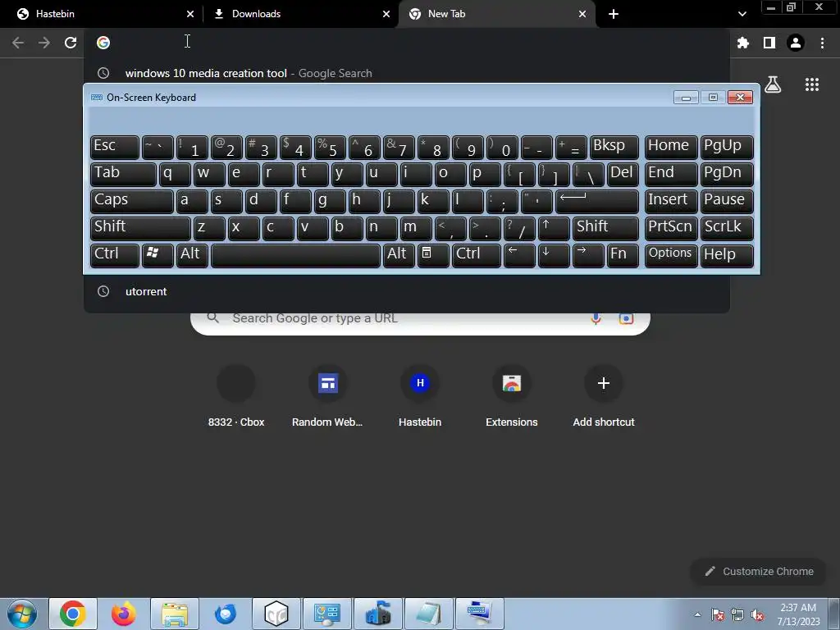Open Firefox from the taskbar
The width and height of the screenshot is (840, 630).
[x=123, y=614]
